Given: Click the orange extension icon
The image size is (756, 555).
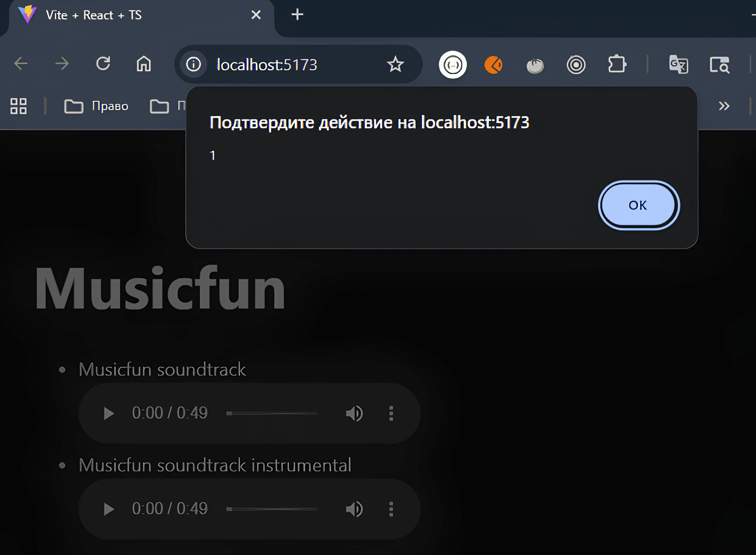Looking at the screenshot, I should tap(493, 65).
